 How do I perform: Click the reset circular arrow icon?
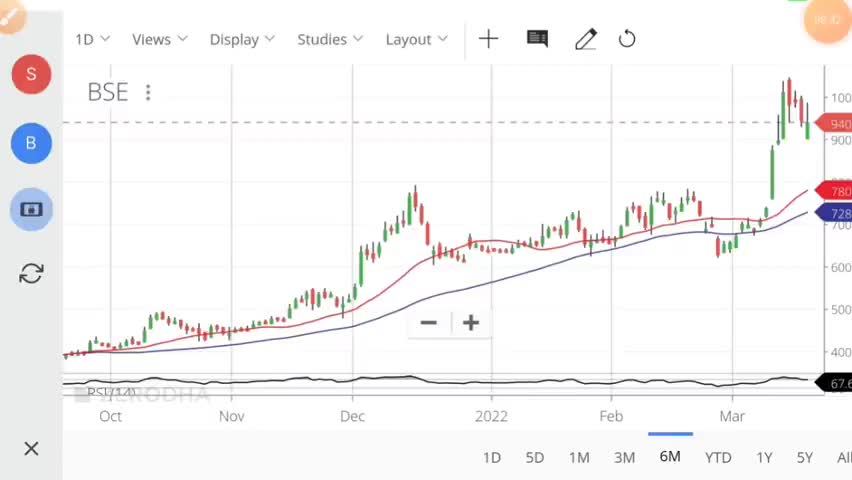click(x=627, y=39)
